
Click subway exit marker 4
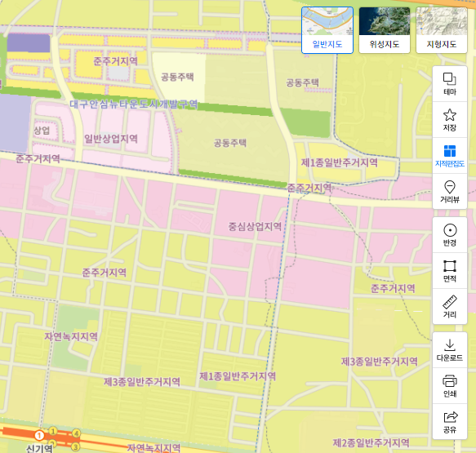pos(76,433)
